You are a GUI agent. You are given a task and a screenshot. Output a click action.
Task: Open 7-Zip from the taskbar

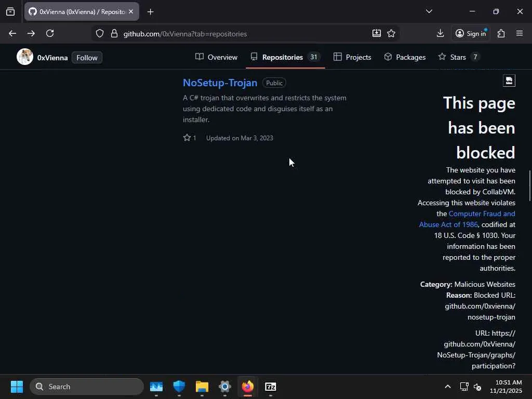270,387
